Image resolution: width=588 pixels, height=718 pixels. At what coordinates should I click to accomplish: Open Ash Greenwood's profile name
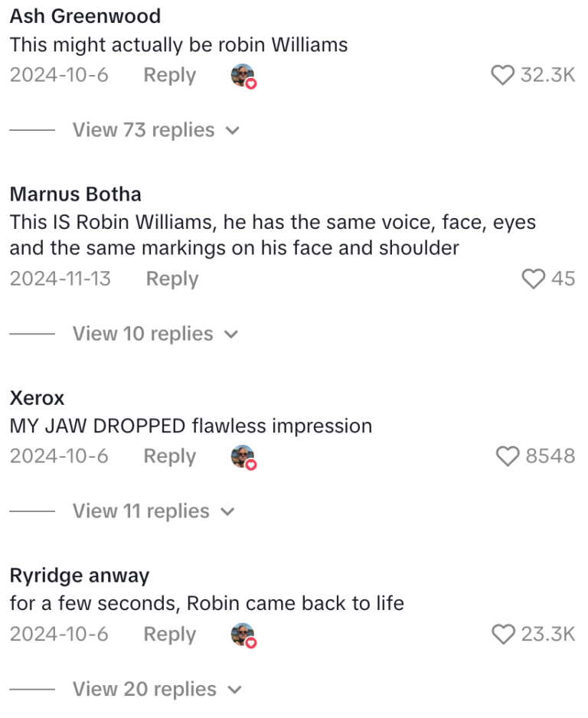coord(85,16)
